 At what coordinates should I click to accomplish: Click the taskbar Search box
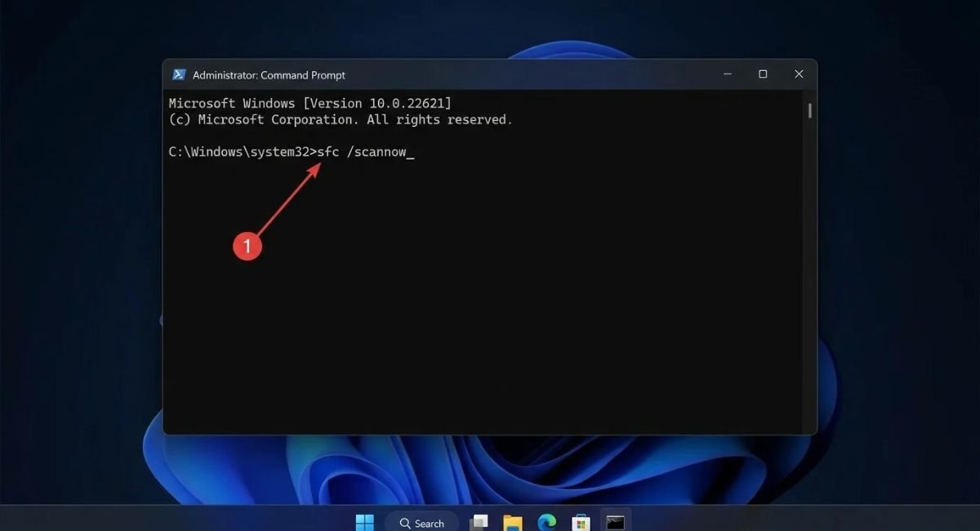[x=422, y=523]
